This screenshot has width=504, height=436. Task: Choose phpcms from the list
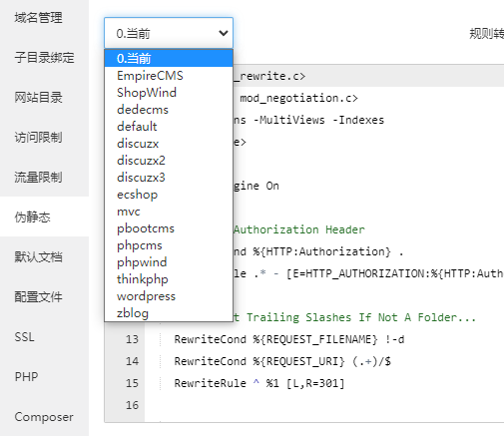[x=169, y=245]
